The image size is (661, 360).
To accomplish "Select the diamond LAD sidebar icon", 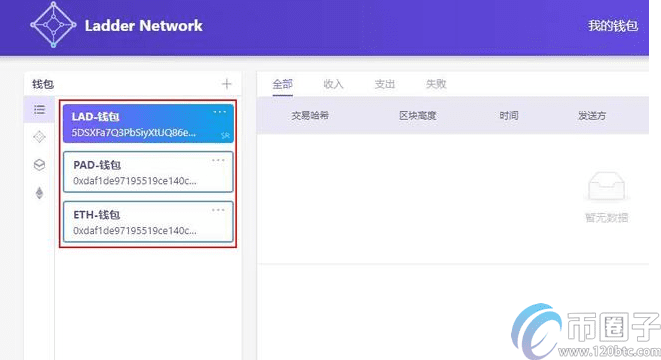I will (x=39, y=137).
